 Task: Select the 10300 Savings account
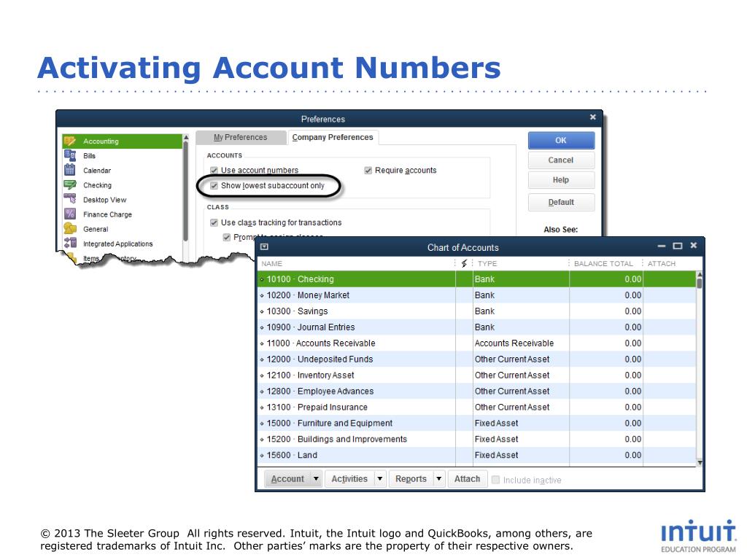coord(476,311)
